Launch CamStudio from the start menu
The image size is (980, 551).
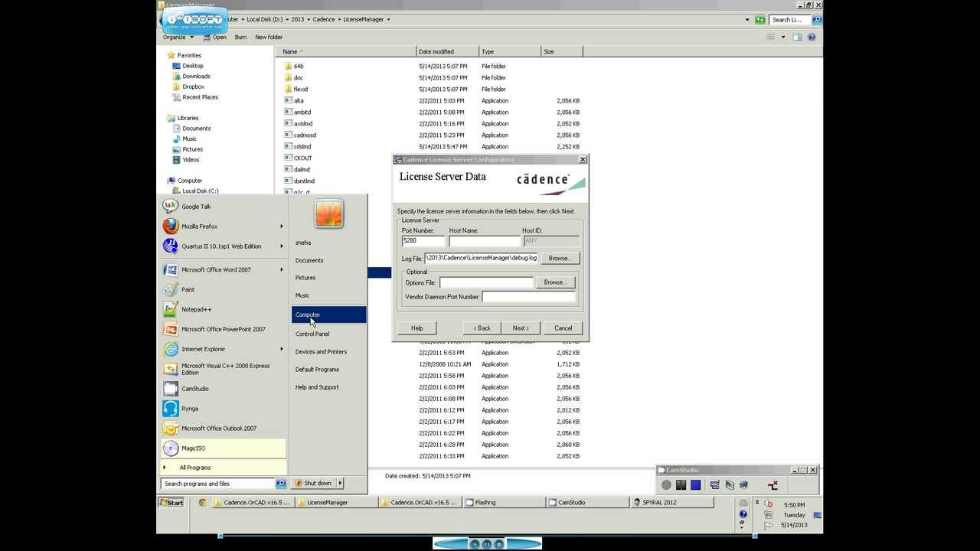coord(224,389)
